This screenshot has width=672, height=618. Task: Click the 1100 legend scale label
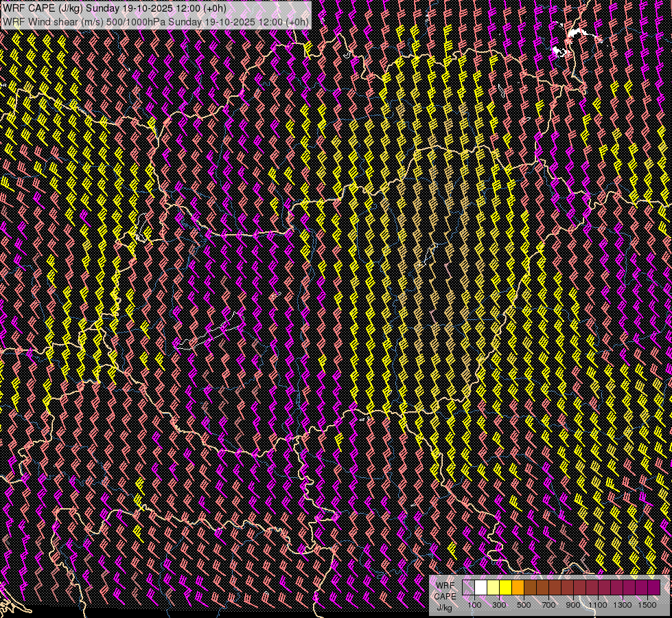pos(598,605)
